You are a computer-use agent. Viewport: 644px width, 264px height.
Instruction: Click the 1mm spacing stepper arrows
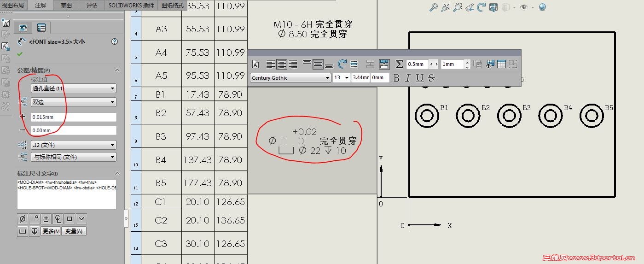point(467,64)
